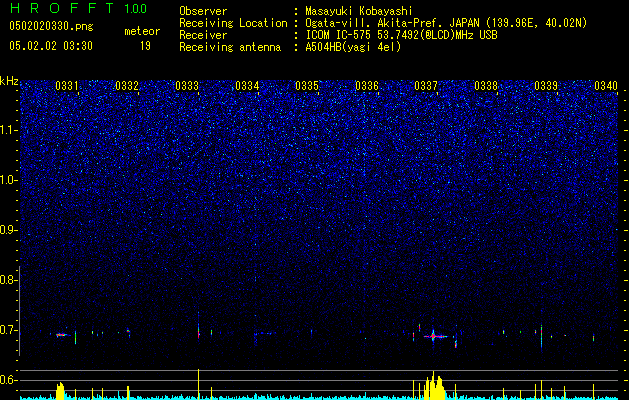Select the A504HB(yagi 4el) antenna text

[x=353, y=47]
